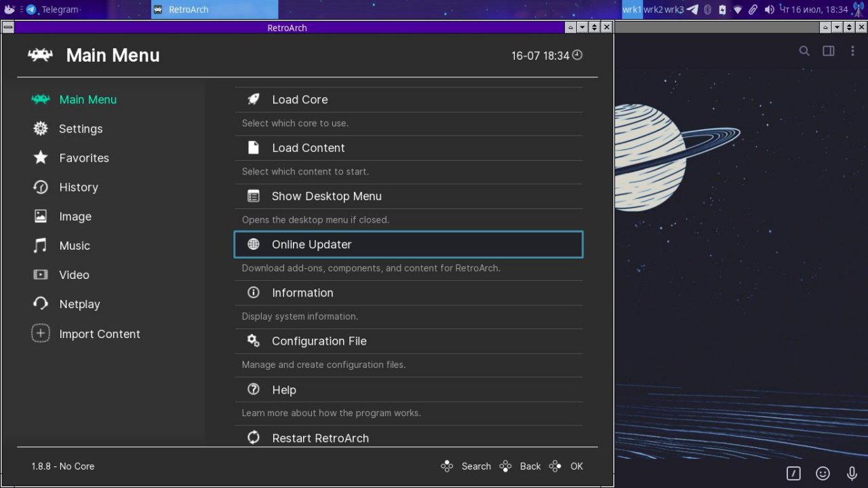Click the Bluetooth tray icon
868x488 pixels.
pyautogui.click(x=707, y=10)
